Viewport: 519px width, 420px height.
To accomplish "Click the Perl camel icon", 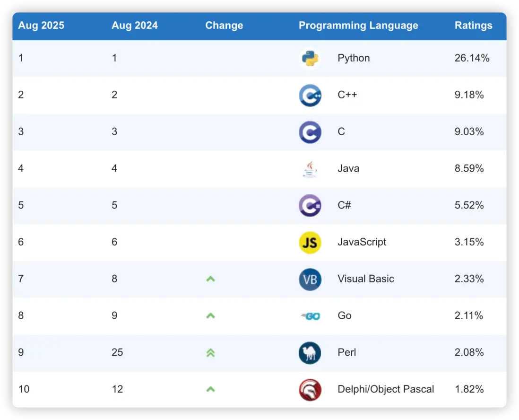I will pyautogui.click(x=310, y=353).
